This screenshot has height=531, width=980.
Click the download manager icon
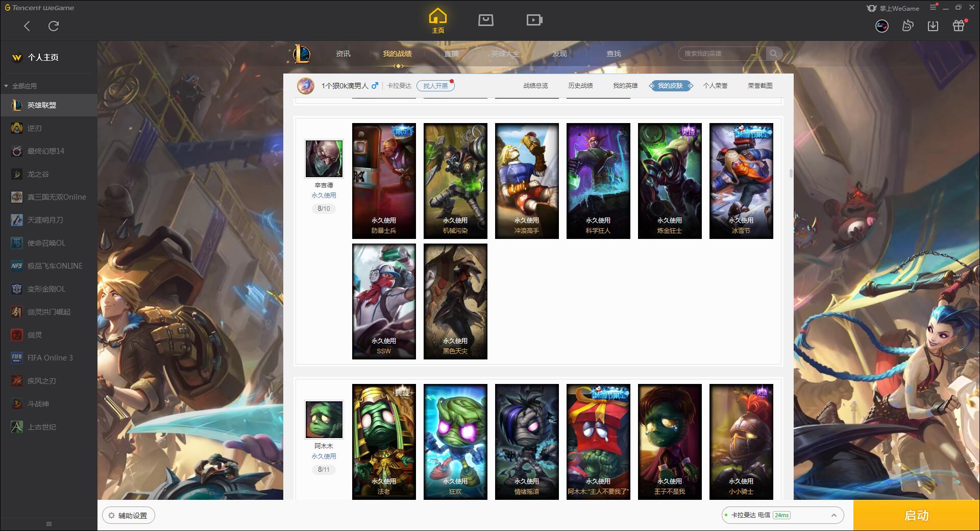[933, 26]
